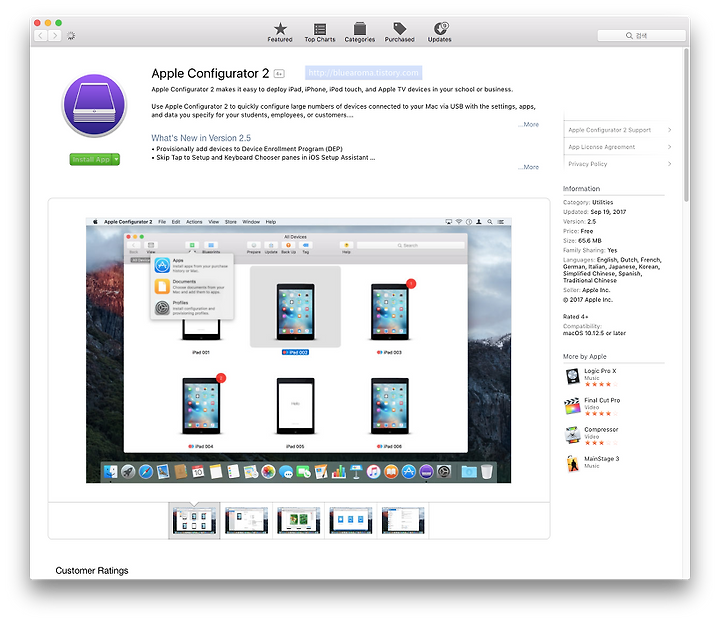
Task: Go to Purchased tab
Action: coord(399,33)
